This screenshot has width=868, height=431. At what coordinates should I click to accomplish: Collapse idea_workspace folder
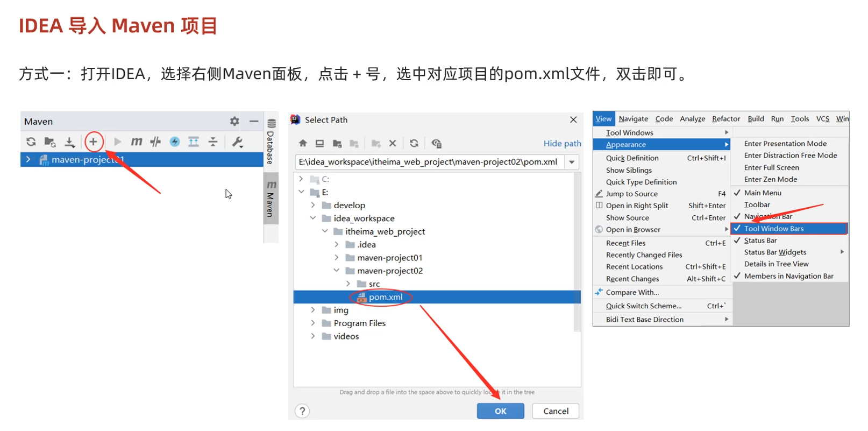tap(313, 218)
